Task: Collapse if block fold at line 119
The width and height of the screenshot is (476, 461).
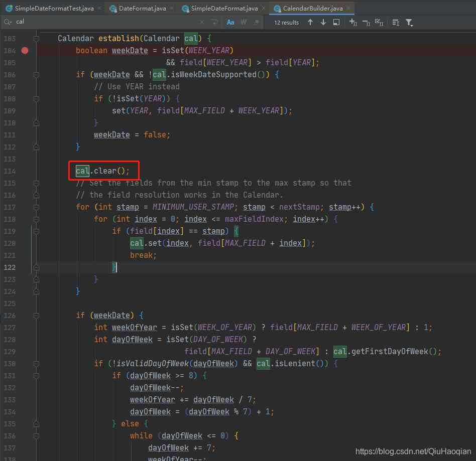Action: point(36,231)
